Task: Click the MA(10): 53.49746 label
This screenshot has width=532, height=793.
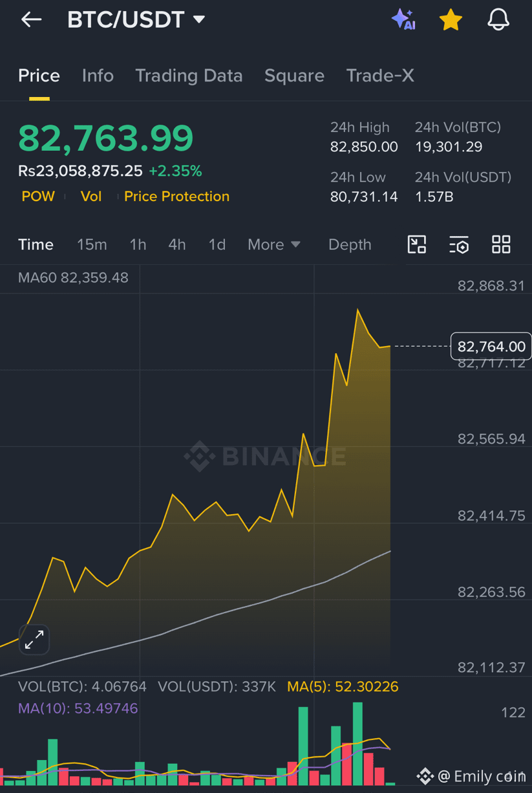Action: (78, 708)
